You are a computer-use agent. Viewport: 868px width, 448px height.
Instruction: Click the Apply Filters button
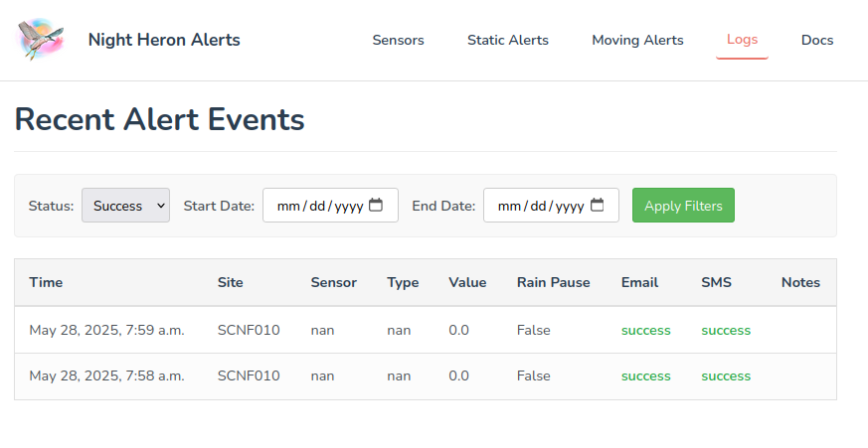pos(683,206)
